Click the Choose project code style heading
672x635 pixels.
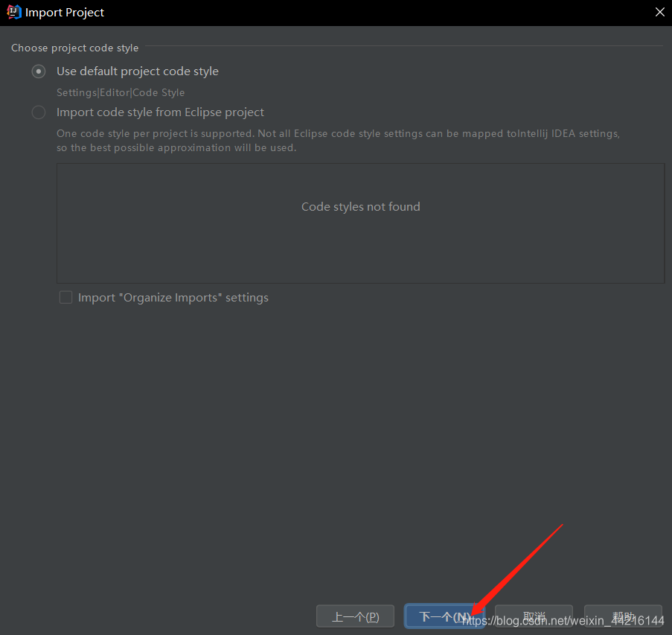74,48
